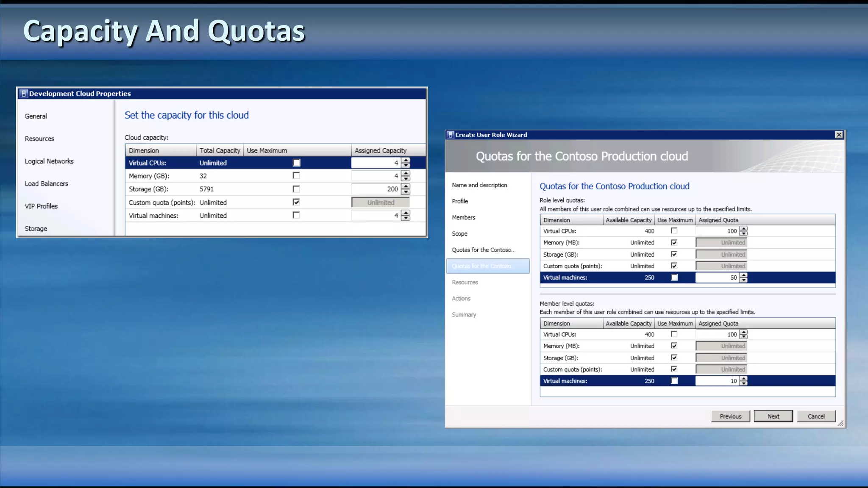
Task: Open the Storage page in cloud properties
Action: coord(36,228)
